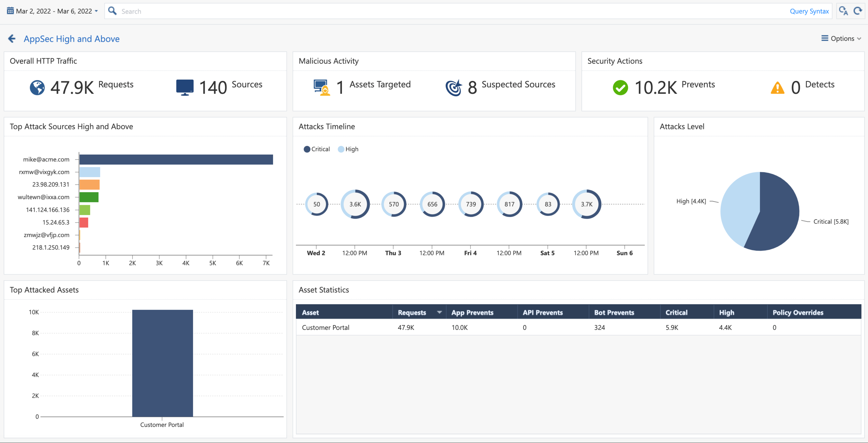This screenshot has height=443, width=868.
Task: Click the refresh icon at top right
Action: pyautogui.click(x=858, y=11)
